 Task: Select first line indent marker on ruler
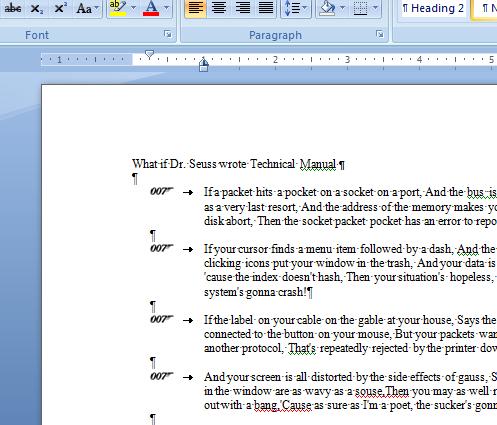click(x=150, y=54)
